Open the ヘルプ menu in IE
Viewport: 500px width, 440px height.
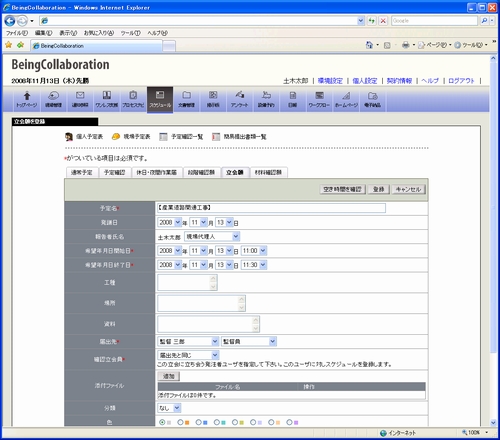click(x=157, y=33)
